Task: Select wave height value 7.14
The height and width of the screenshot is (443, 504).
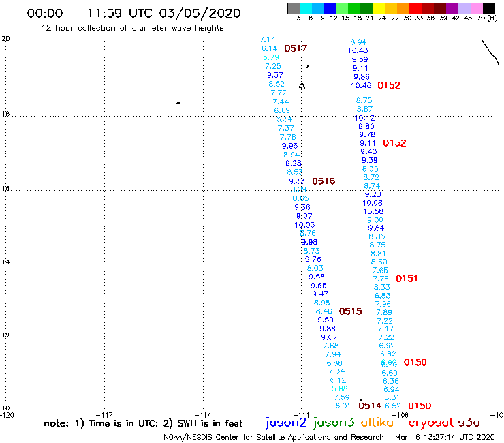Action: pyautogui.click(x=268, y=40)
